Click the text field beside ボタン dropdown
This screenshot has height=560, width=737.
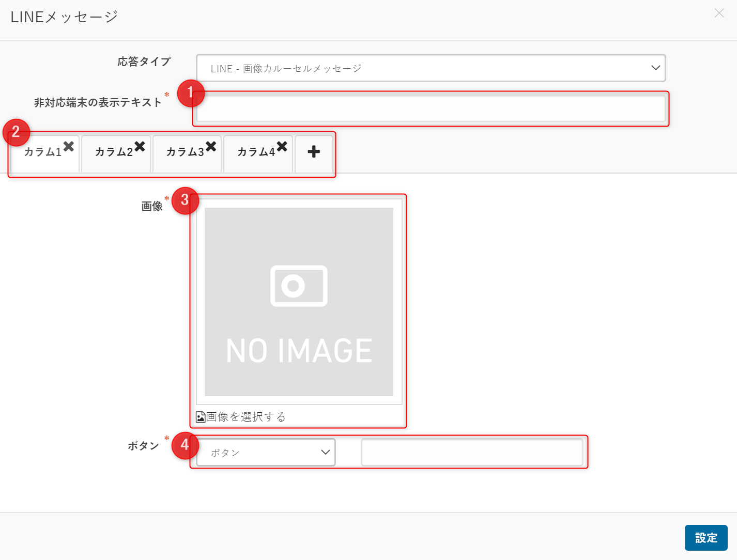click(x=472, y=453)
